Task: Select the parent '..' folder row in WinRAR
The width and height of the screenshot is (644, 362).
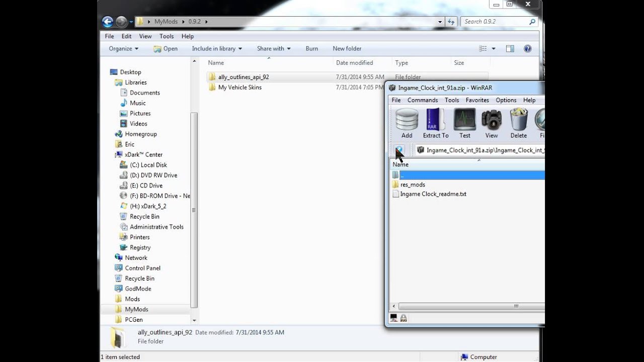Action: 468,175
